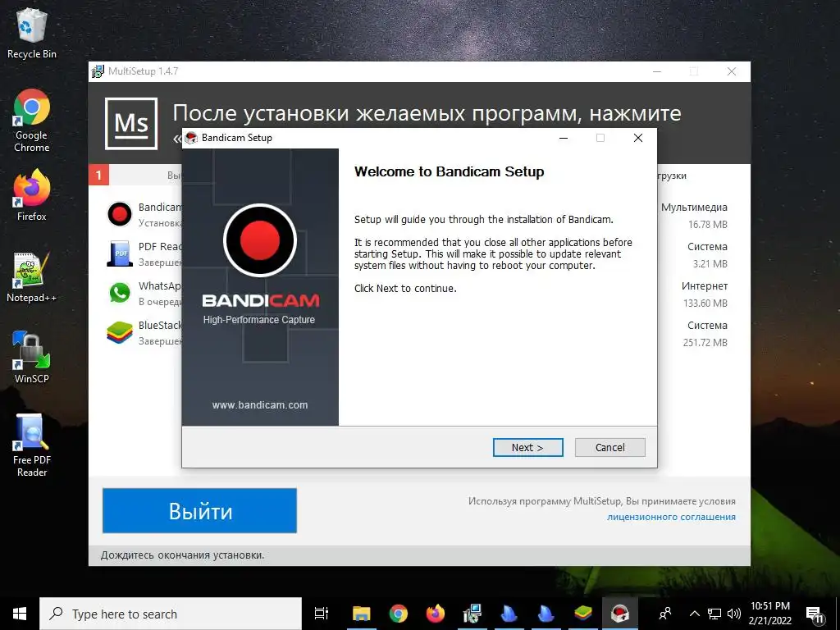The width and height of the screenshot is (840, 630).
Task: Click the MultiSetup installer taskbar icon
Action: pyautogui.click(x=472, y=614)
